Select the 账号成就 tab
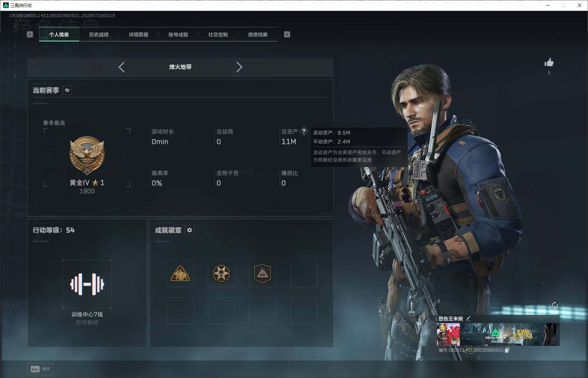The image size is (588, 378). (178, 35)
